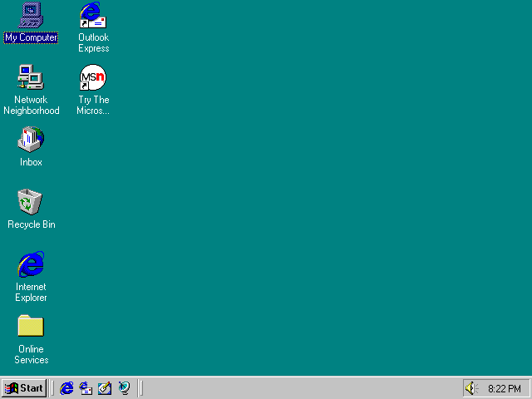Image resolution: width=532 pixels, height=399 pixels.
Task: Click the Network Neighborhood label text
Action: click(x=31, y=106)
